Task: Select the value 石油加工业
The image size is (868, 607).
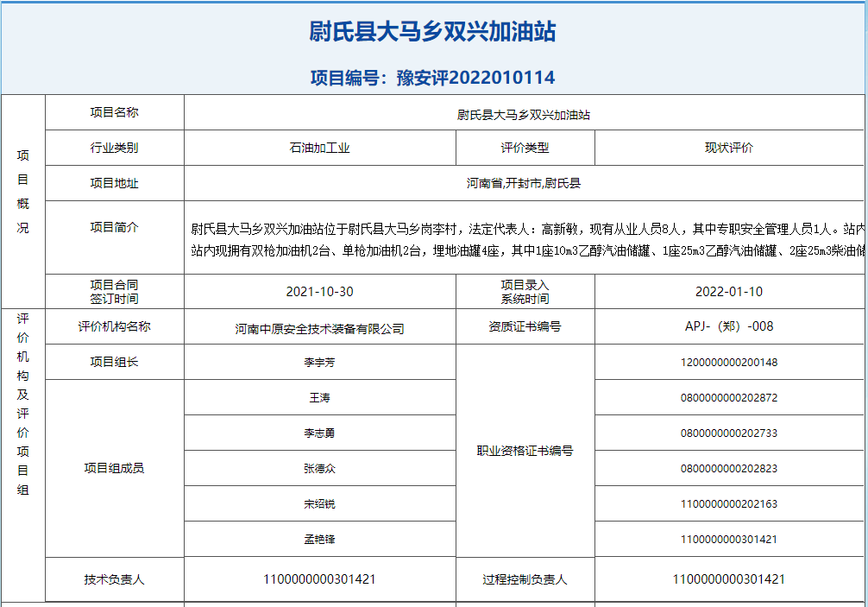Action: pyautogui.click(x=319, y=148)
